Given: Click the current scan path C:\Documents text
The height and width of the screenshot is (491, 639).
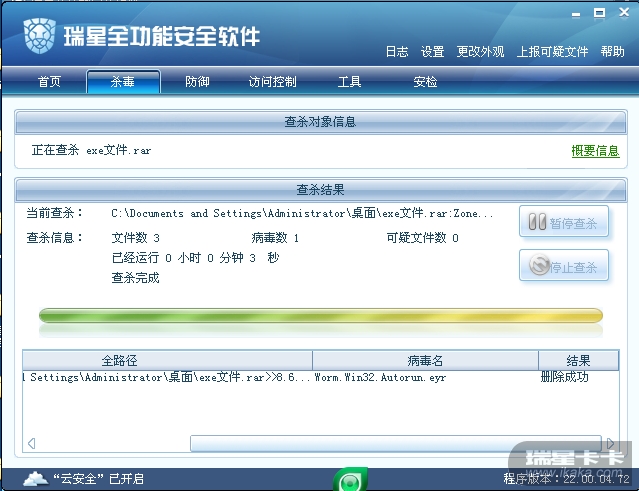Looking at the screenshot, I should pyautogui.click(x=302, y=213).
